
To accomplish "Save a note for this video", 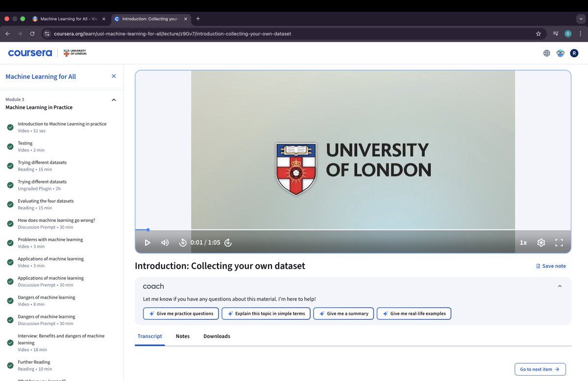I will point(551,266).
